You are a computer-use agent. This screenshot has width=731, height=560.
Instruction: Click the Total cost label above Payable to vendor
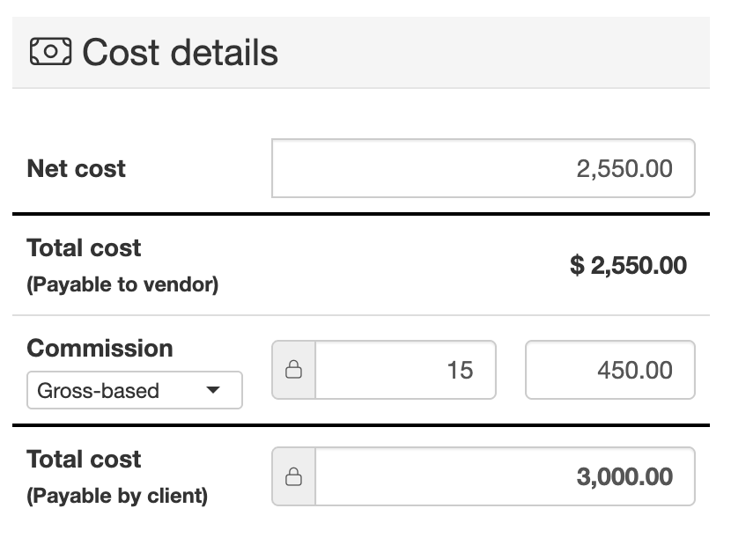tap(85, 248)
